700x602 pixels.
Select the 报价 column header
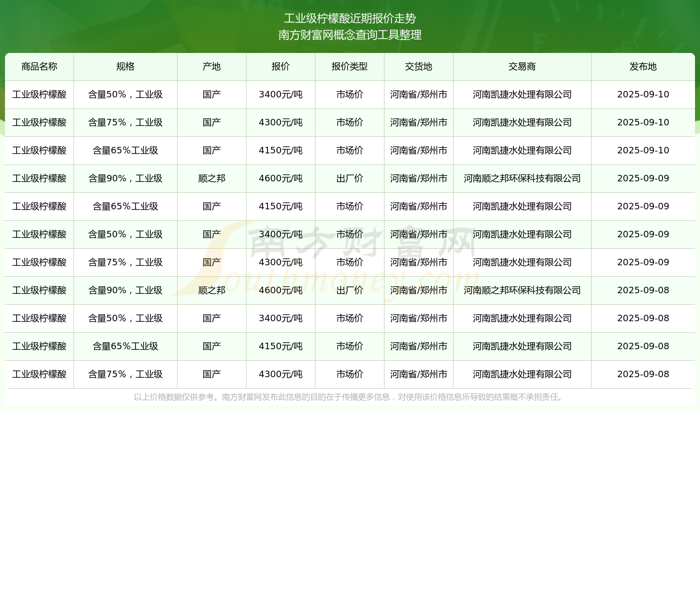280,66
